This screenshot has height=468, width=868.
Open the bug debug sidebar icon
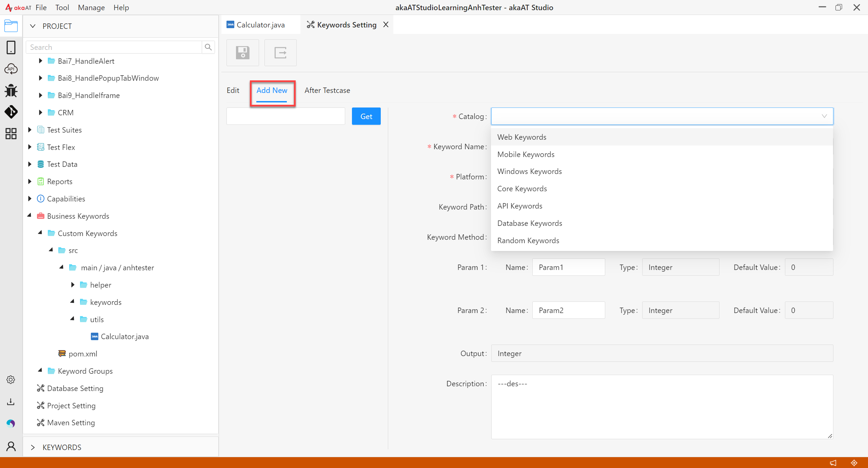point(11,91)
